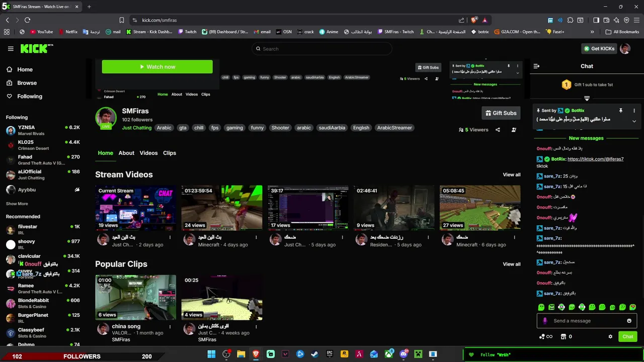Image resolution: width=644 pixels, height=362 pixels.
Task: Open pinned message three-dot options
Action: pos(634,111)
